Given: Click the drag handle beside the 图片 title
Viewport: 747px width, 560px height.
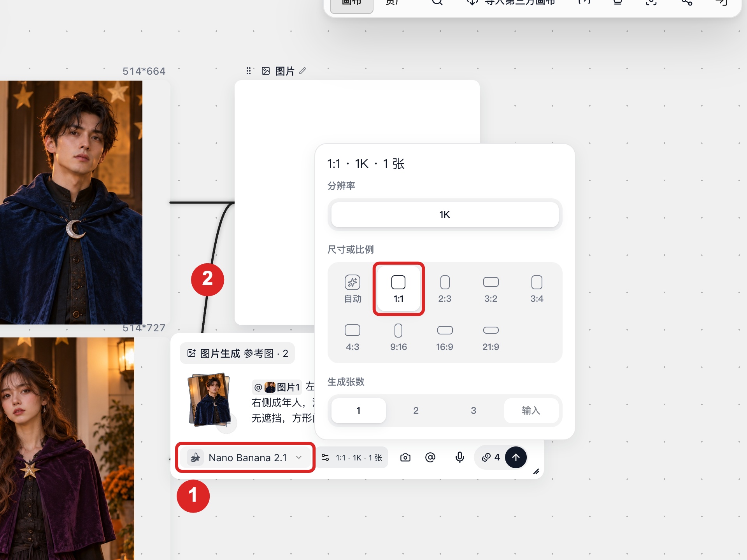Looking at the screenshot, I should pyautogui.click(x=249, y=71).
